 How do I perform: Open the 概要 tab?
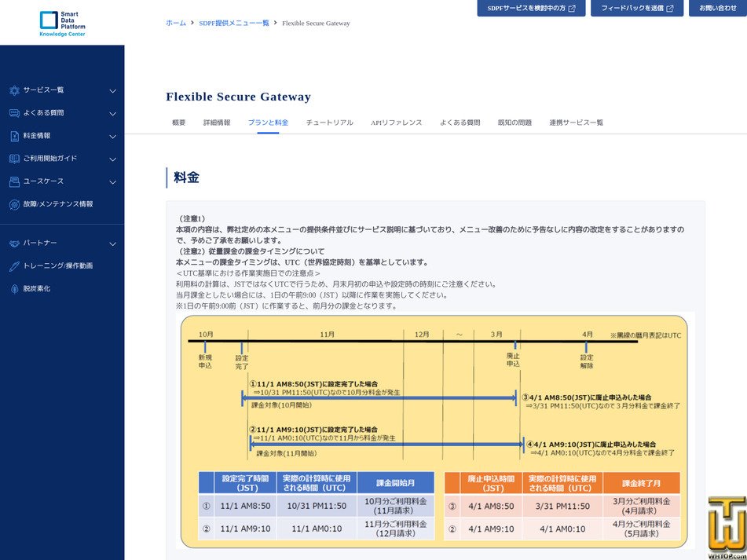tap(178, 123)
